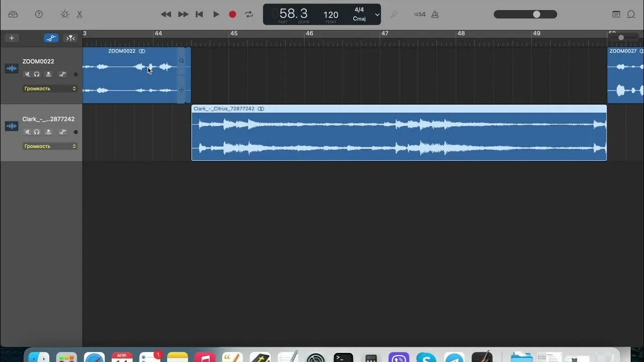Open the scissors Editors button
This screenshot has height=362, width=644.
click(79, 14)
